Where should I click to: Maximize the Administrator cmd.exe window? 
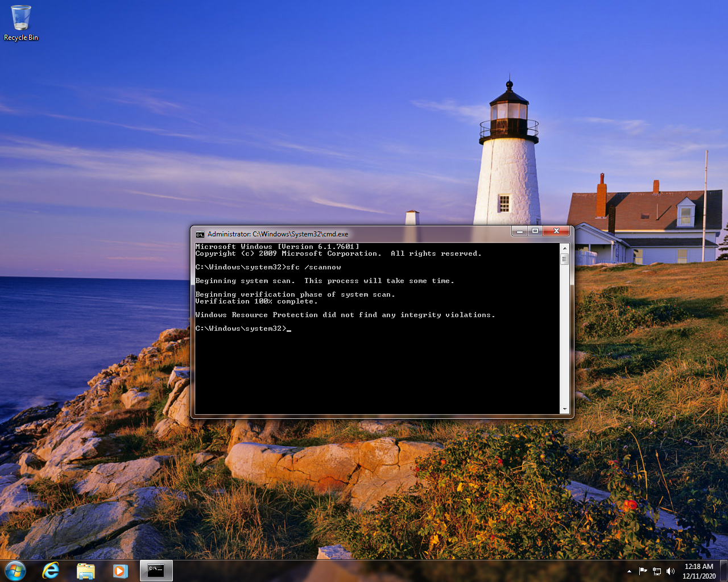(535, 231)
